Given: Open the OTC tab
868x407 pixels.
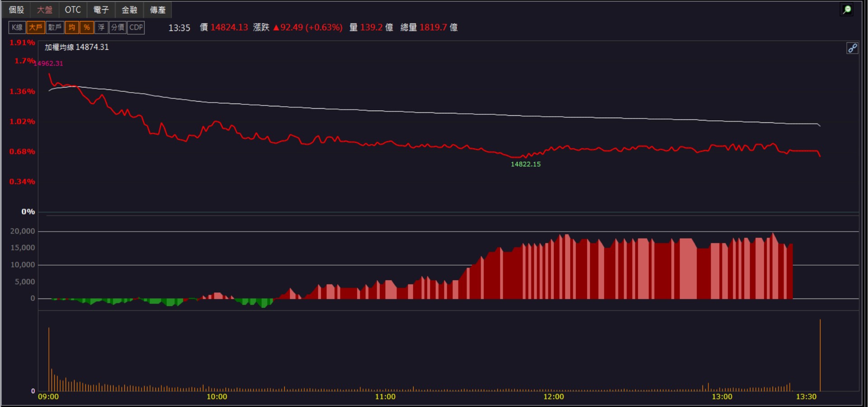Looking at the screenshot, I should point(73,9).
